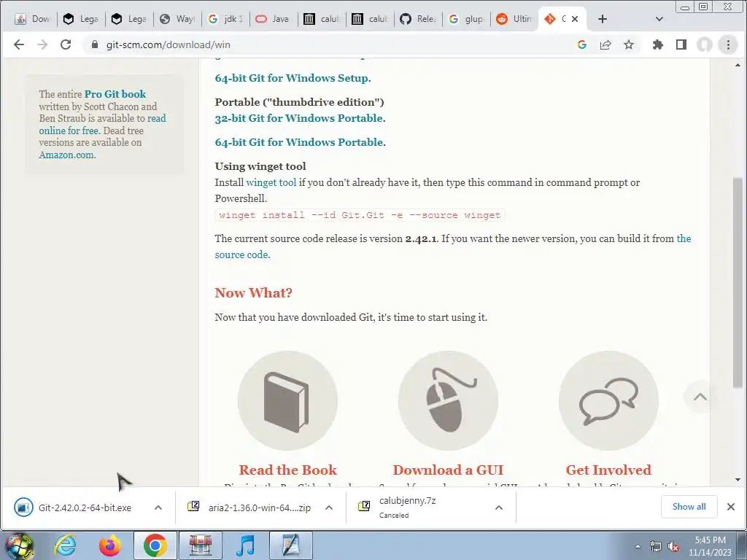Open the winget tool link
Screen dimensions: 747x560
coord(271,182)
